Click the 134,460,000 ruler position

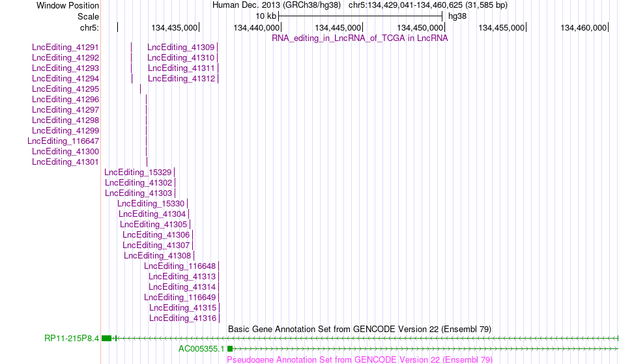pos(583,27)
